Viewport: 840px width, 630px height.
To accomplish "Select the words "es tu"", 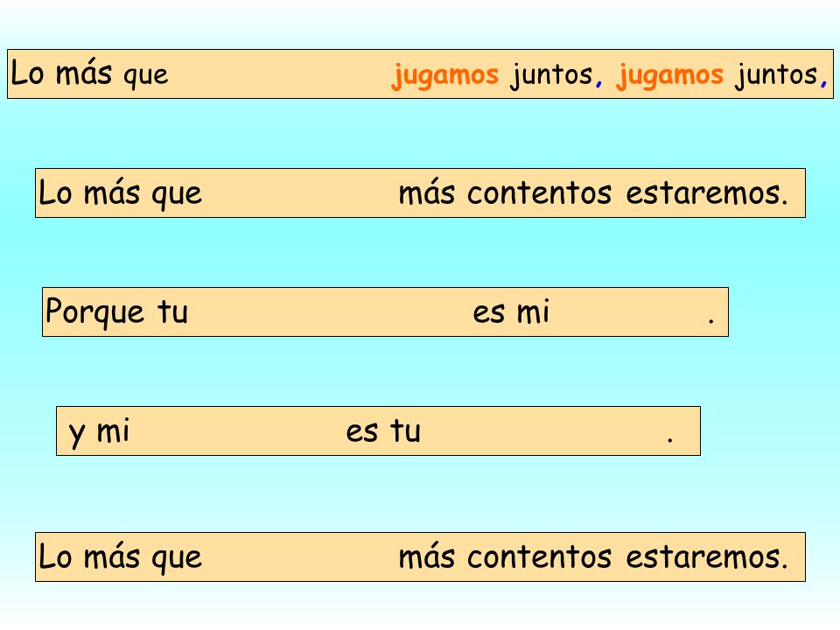I will click(x=383, y=430).
